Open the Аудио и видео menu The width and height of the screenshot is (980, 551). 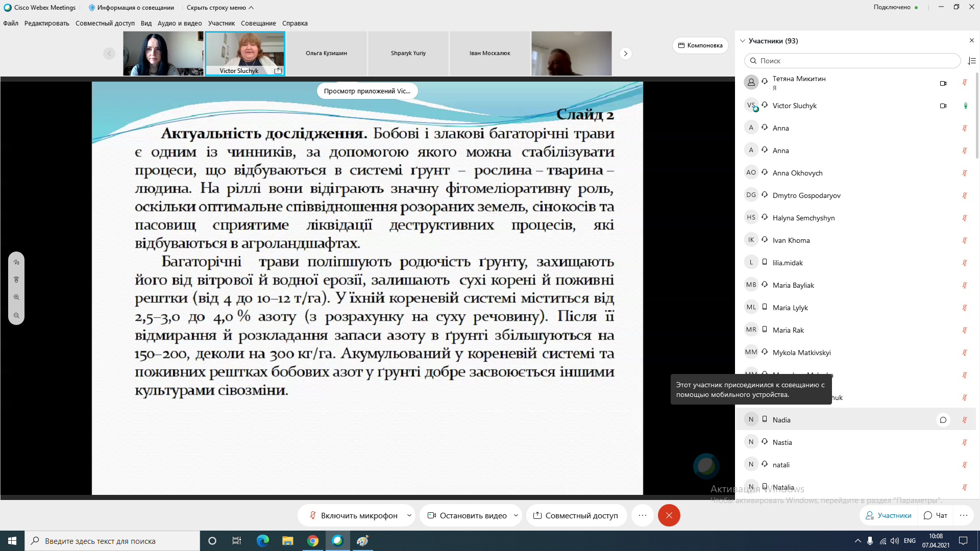pyautogui.click(x=180, y=23)
